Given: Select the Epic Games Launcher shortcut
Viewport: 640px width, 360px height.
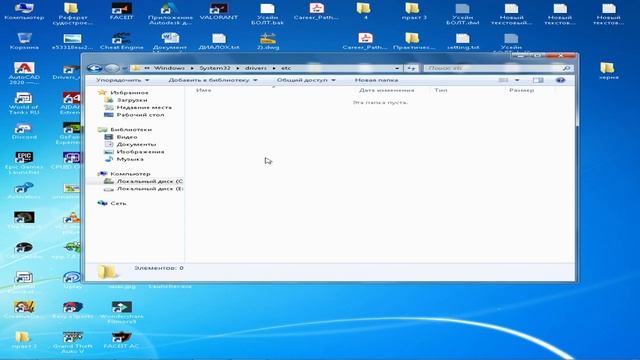Looking at the screenshot, I should [24, 163].
